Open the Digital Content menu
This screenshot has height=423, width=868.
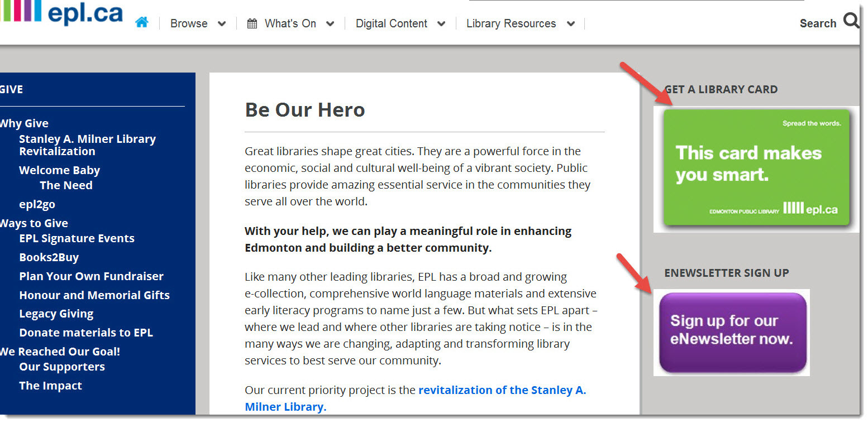coord(392,23)
